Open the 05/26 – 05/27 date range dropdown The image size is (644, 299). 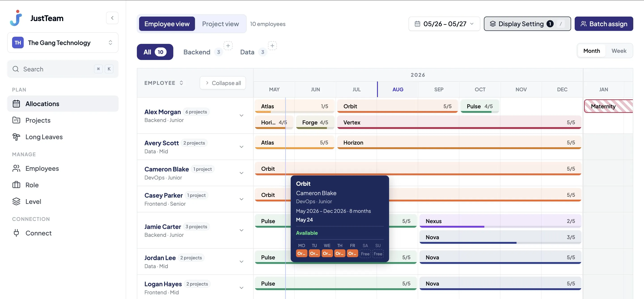click(x=444, y=24)
